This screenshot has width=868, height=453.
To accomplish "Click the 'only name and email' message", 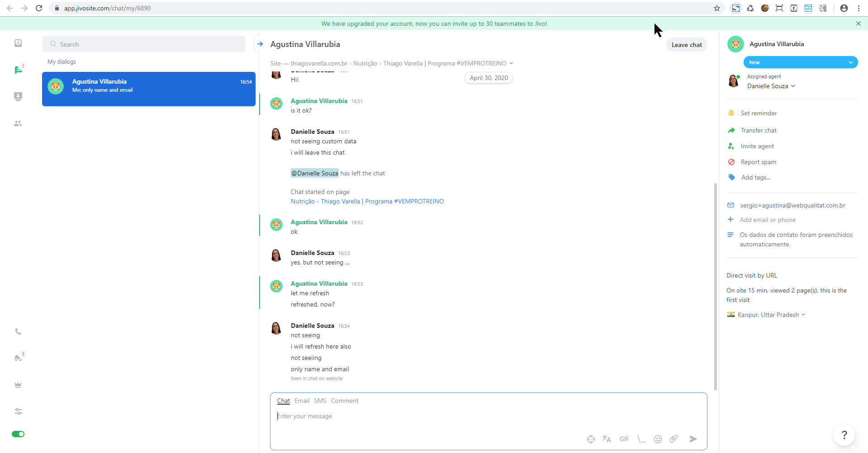I will (x=320, y=369).
